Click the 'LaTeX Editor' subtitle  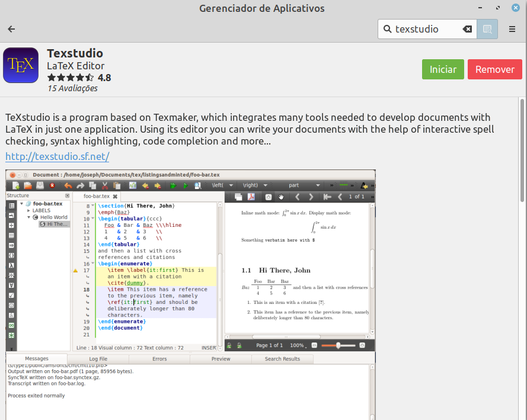(x=76, y=66)
